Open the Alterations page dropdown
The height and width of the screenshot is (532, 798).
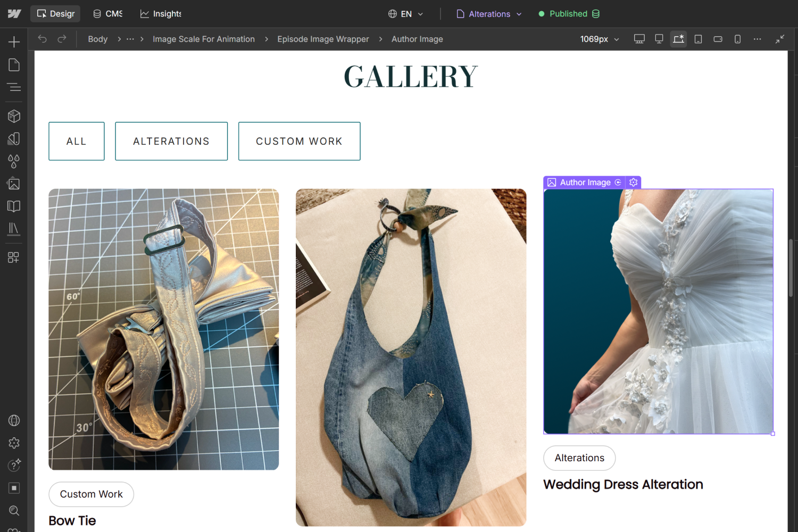(x=489, y=14)
